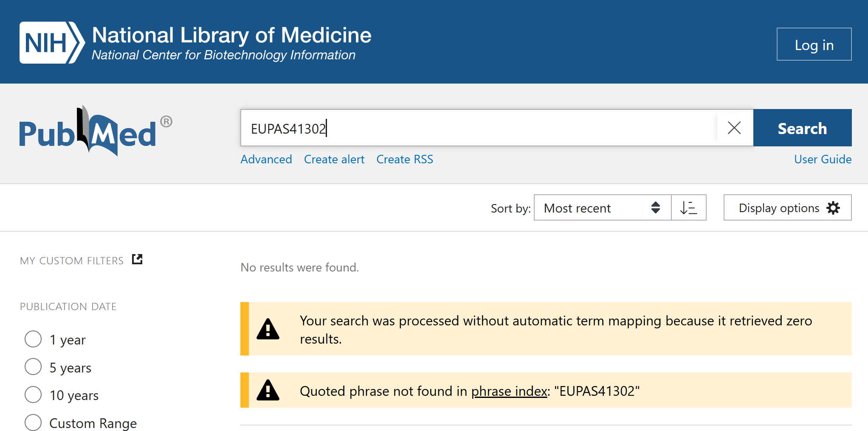
Task: Expand the Display options menu
Action: [779, 208]
